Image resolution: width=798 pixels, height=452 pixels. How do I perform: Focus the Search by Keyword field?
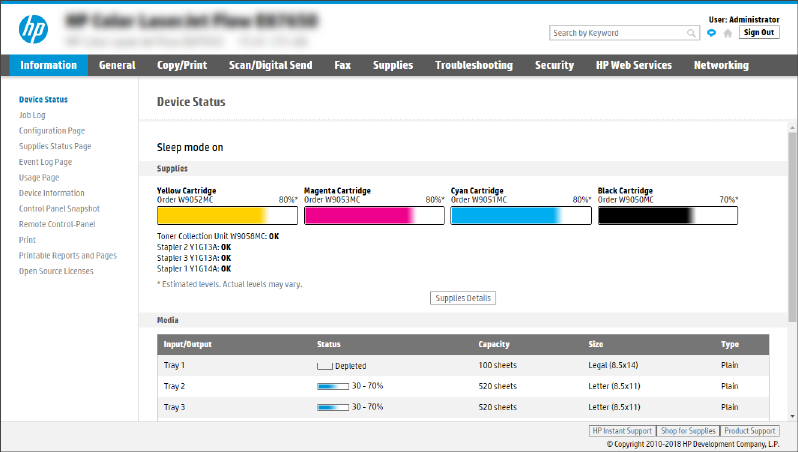[617, 33]
